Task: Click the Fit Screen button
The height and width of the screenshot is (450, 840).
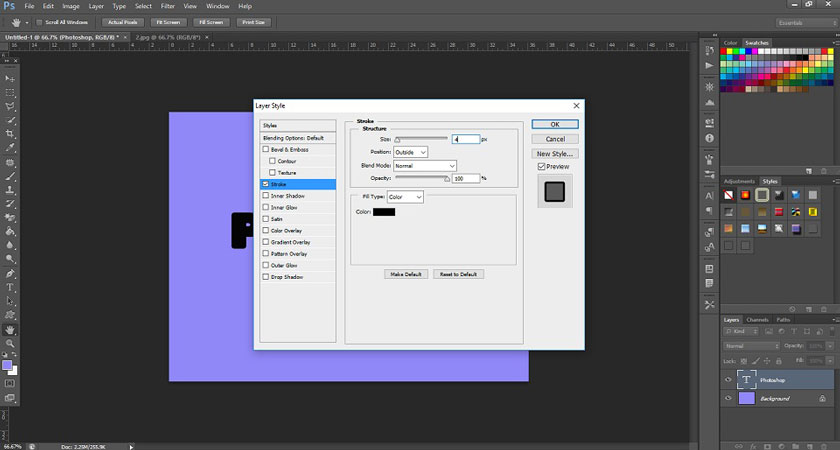Action: coord(168,22)
